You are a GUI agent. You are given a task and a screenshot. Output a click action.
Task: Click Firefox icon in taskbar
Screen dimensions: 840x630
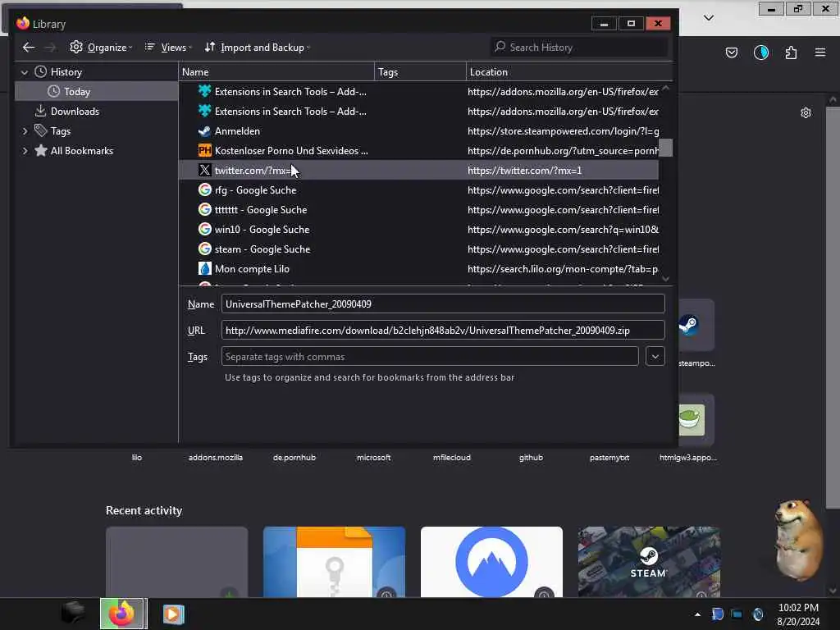pyautogui.click(x=122, y=614)
